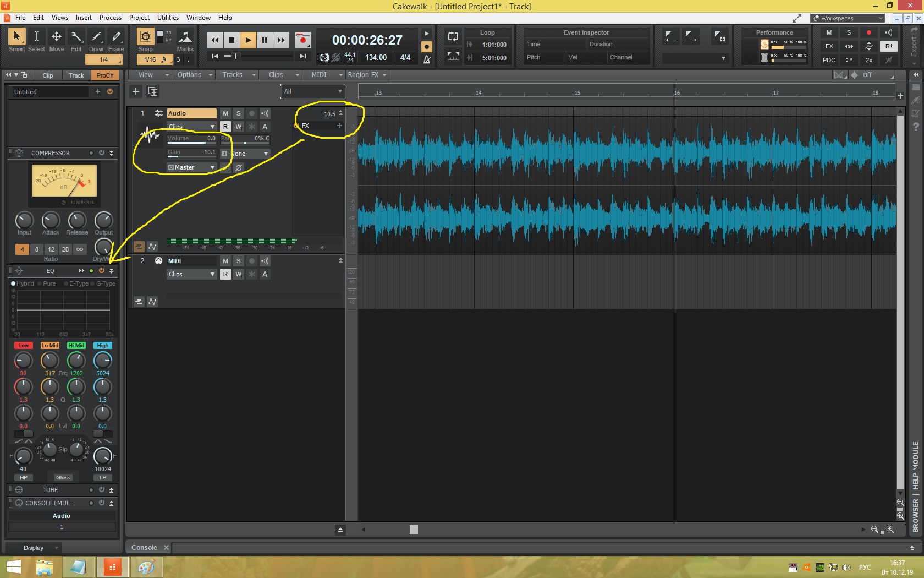This screenshot has height=578, width=924.
Task: Toggle Write automation on the Audio track
Action: point(239,127)
